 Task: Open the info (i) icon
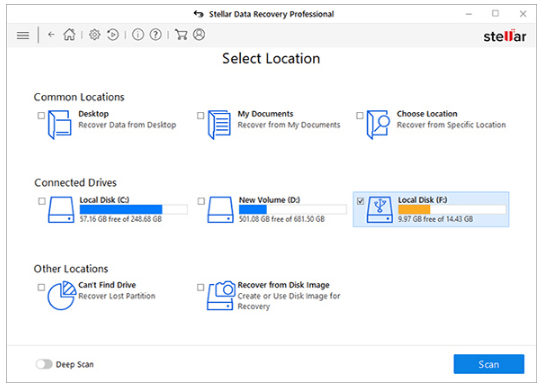138,35
